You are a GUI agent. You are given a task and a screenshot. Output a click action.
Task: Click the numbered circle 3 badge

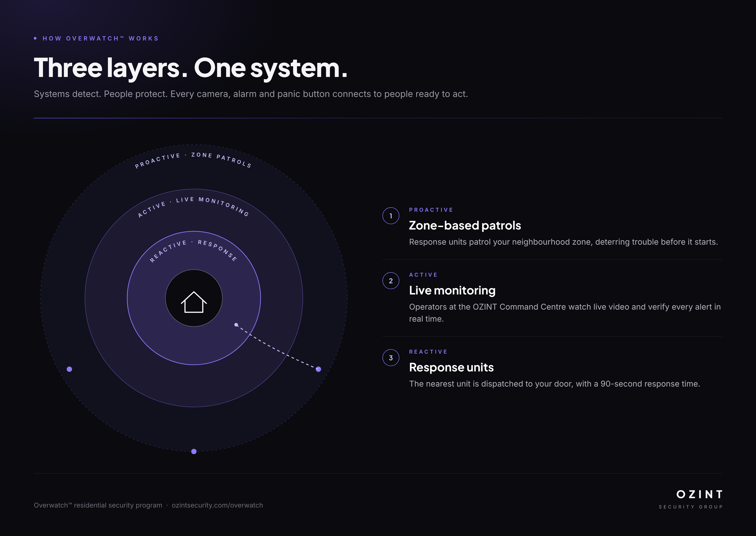click(391, 358)
